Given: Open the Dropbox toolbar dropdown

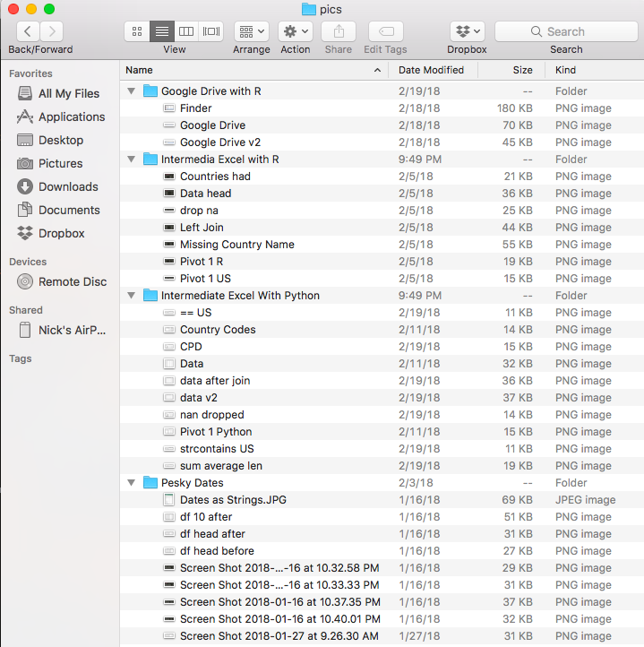Looking at the screenshot, I should tap(467, 31).
